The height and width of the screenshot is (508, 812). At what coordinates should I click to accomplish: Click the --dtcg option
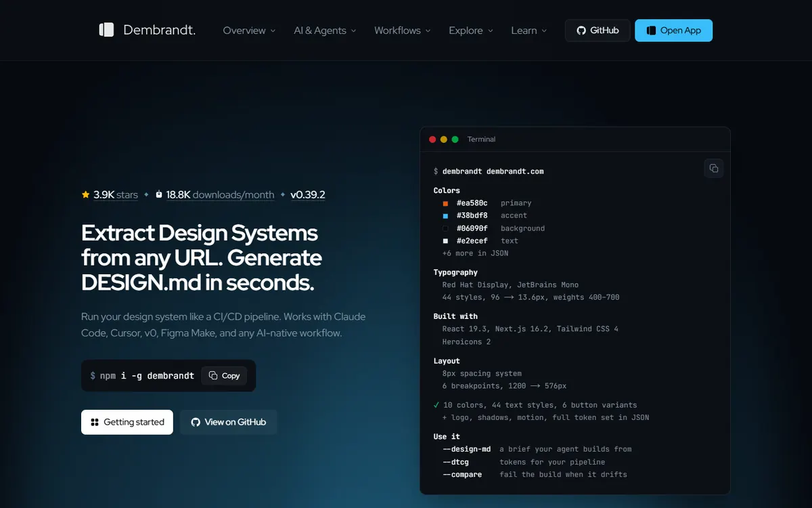point(455,462)
